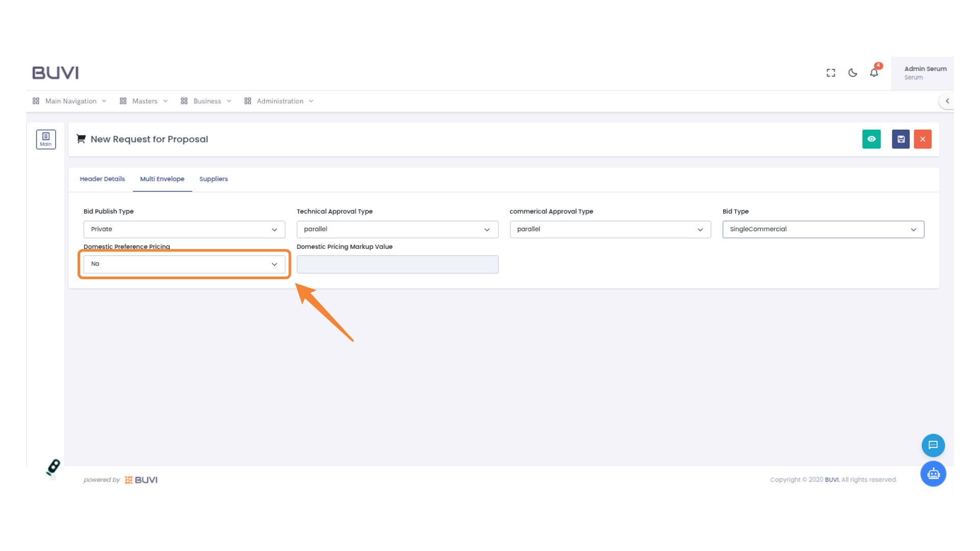Click the rocket icon at bottom left
Viewport: 980px width, 551px height.
(54, 467)
